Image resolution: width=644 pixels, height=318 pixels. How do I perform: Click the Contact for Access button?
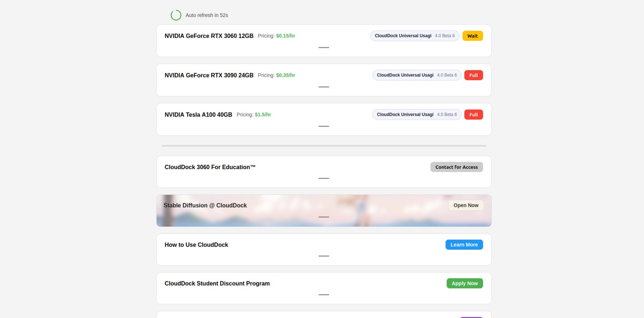tap(456, 167)
